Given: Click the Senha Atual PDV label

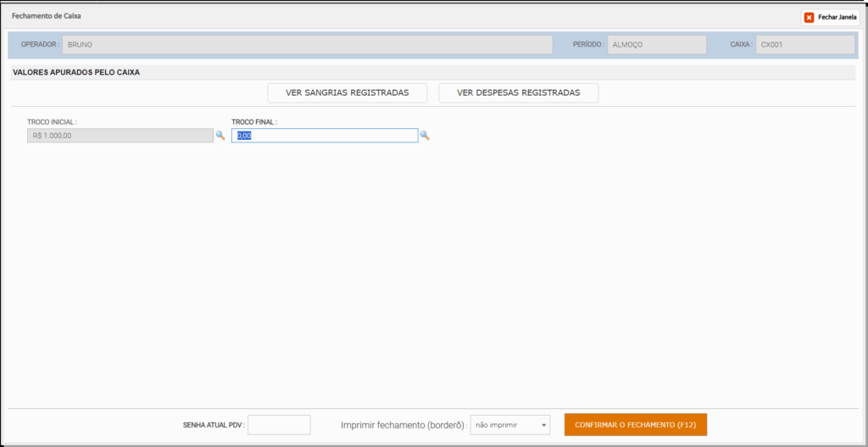Looking at the screenshot, I should tap(214, 426).
